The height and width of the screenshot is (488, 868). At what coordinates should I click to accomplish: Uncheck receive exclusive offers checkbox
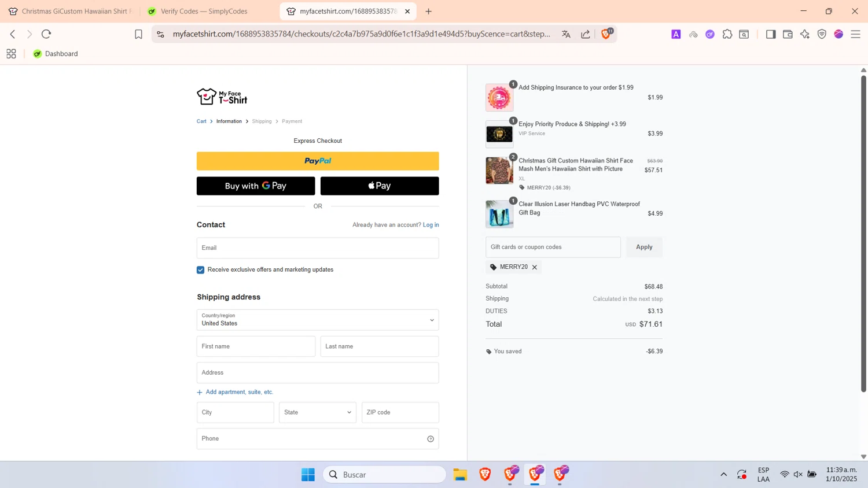[x=201, y=270]
